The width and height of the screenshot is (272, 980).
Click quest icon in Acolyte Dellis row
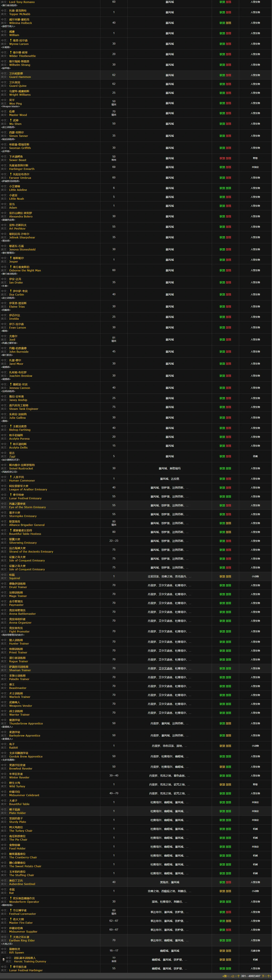11,444
